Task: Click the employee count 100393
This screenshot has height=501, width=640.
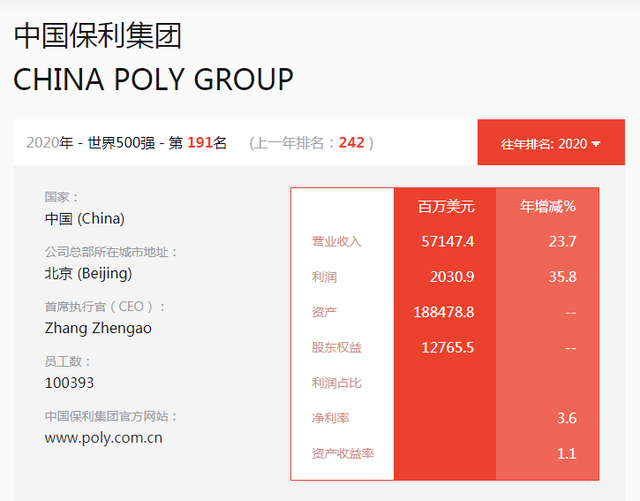Action: [69, 383]
